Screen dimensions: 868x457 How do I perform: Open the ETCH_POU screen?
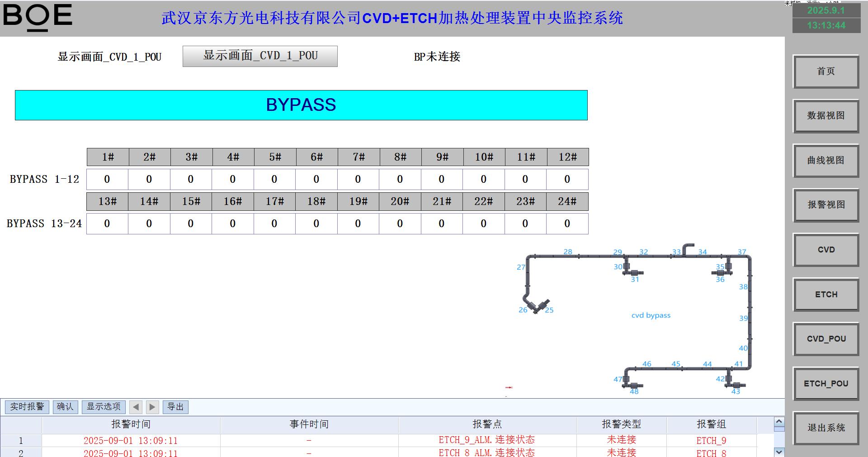point(826,384)
